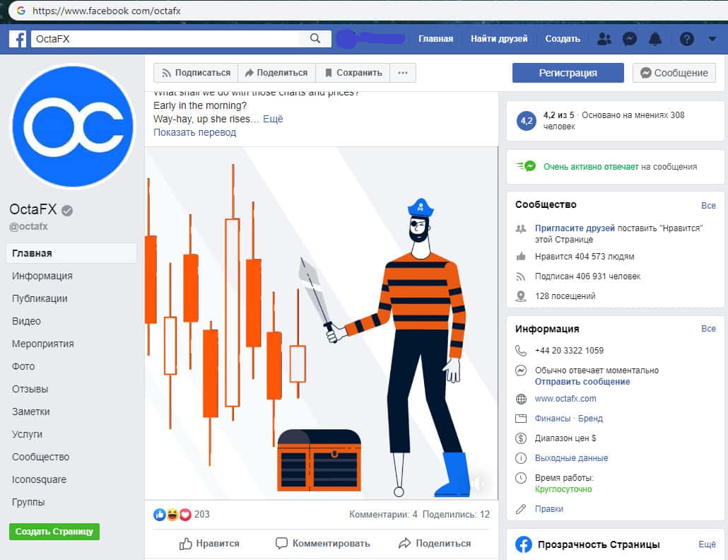
Task: Open Комментарии: 4 under the post
Action: 383,515
